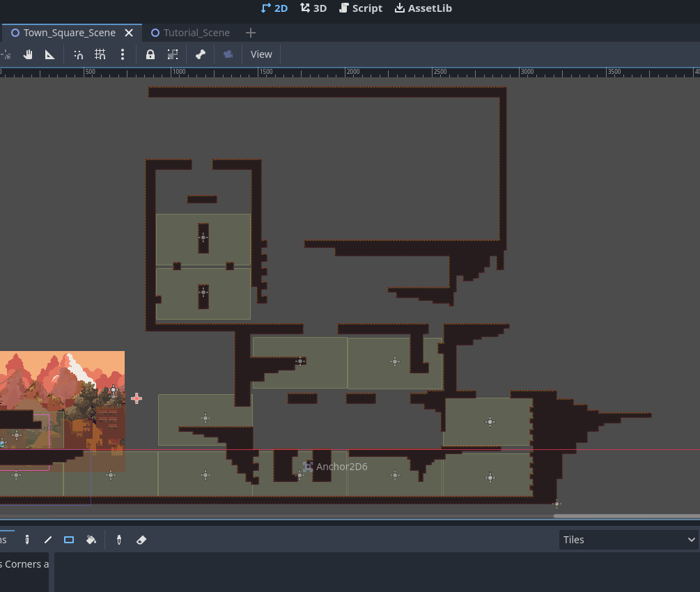Viewport: 700px width, 592px height.
Task: Switch to the Tutorial_Scene tab
Action: point(191,33)
